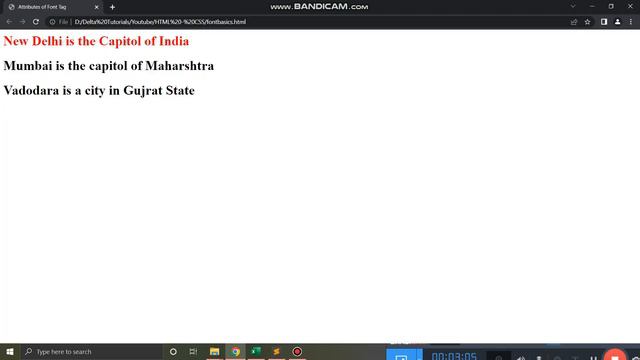Open the browser side panel
This screenshot has width=640, height=360.
[x=604, y=22]
